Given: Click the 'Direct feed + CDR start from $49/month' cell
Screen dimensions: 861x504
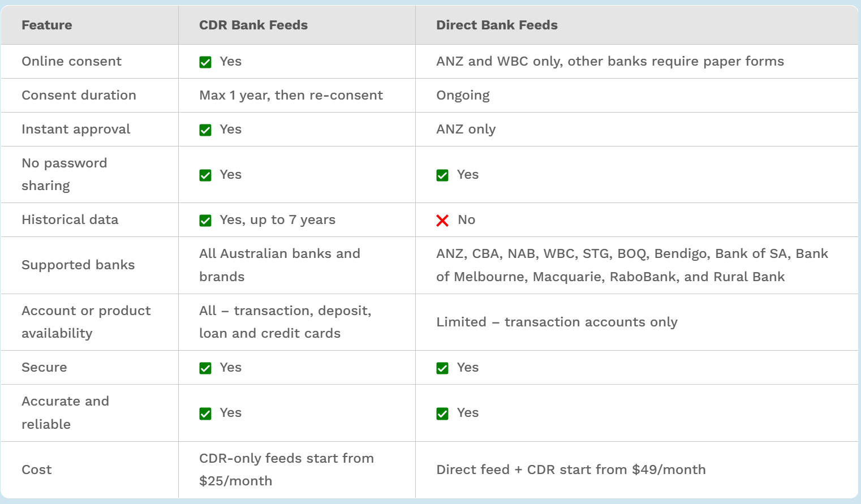Looking at the screenshot, I should (x=571, y=469).
